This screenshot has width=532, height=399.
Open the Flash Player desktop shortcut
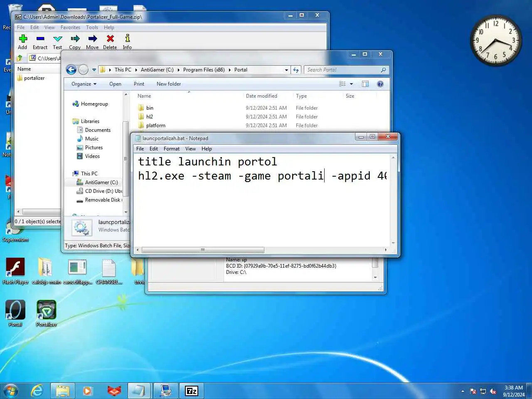pyautogui.click(x=15, y=271)
